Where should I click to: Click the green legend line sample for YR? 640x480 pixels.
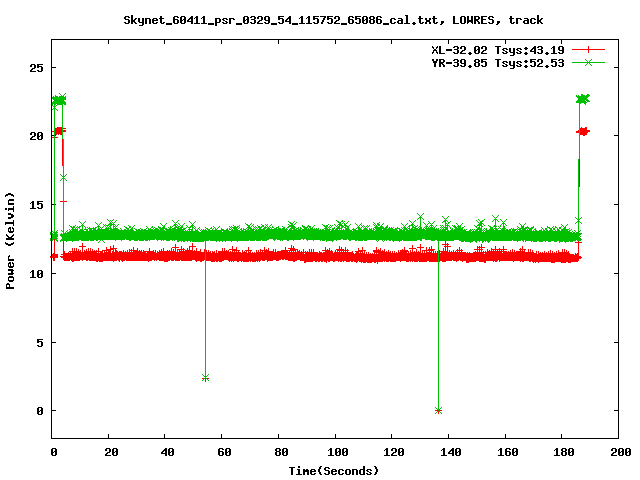[x=588, y=62]
